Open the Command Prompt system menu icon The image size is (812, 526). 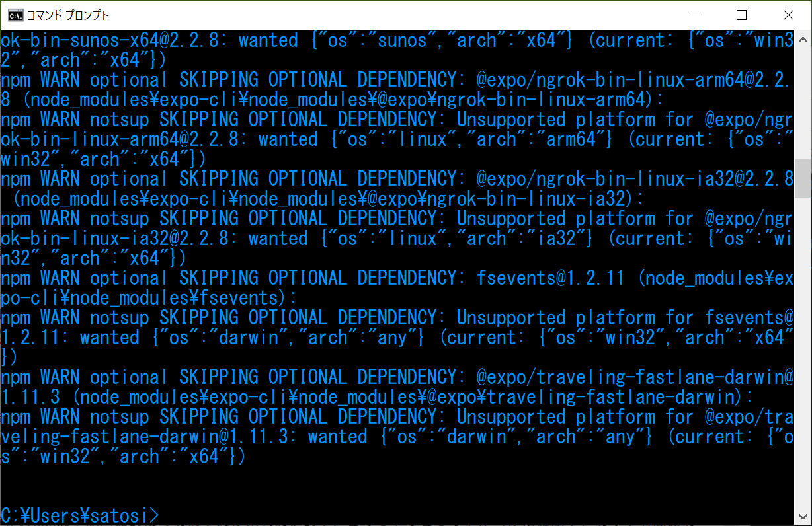[21, 15]
